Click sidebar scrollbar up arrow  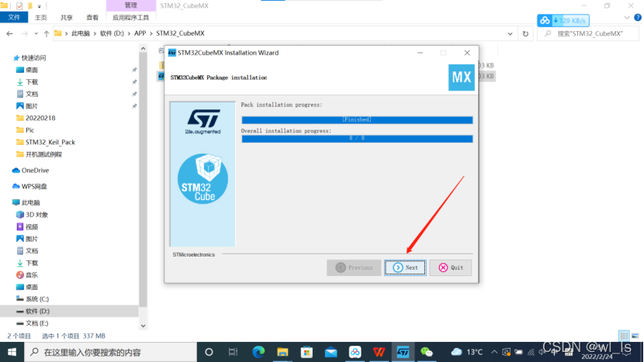point(143,49)
